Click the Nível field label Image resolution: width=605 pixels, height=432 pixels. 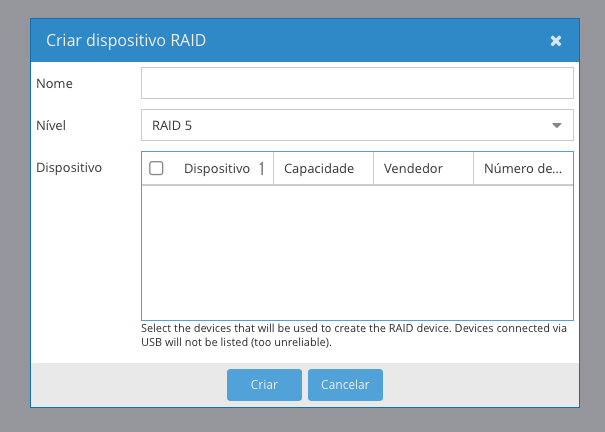tap(51, 126)
